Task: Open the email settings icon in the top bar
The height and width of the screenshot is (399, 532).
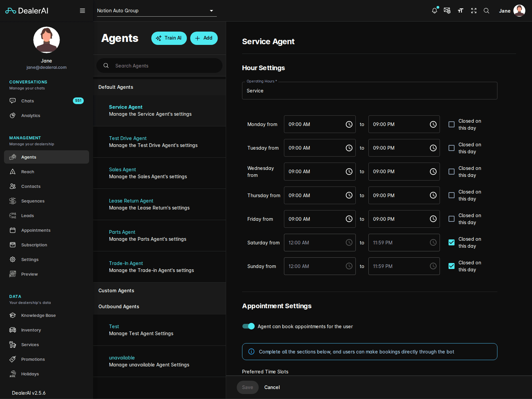Action: point(447,10)
